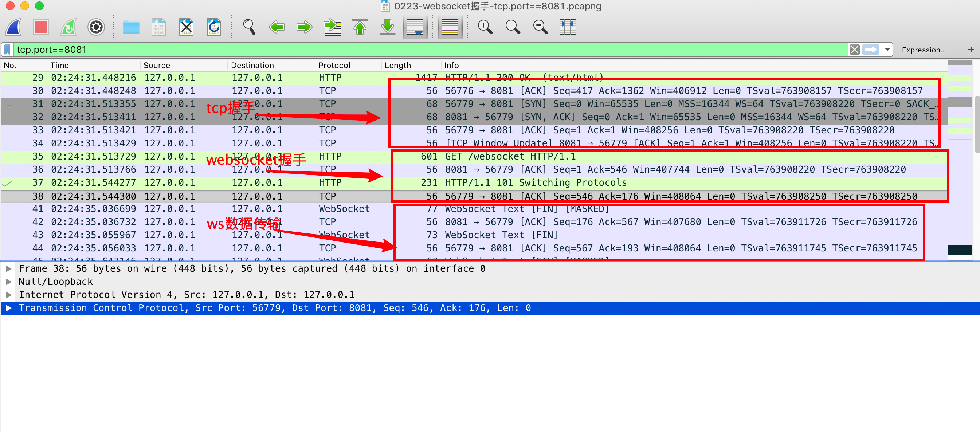
Task: Sort packets by Time column header
Action: 60,66
